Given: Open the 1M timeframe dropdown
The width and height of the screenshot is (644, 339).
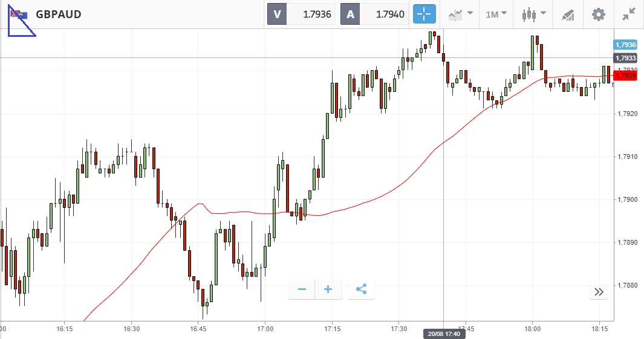Looking at the screenshot, I should pyautogui.click(x=496, y=14).
